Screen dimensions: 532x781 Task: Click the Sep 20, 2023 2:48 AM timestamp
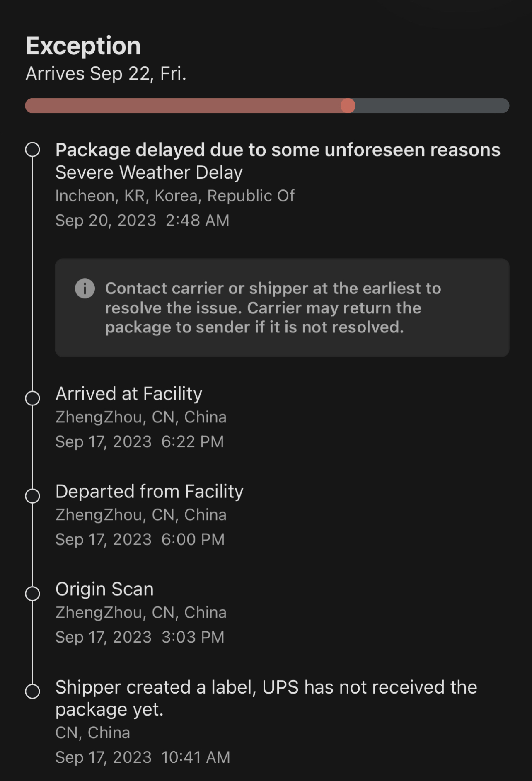[142, 220]
